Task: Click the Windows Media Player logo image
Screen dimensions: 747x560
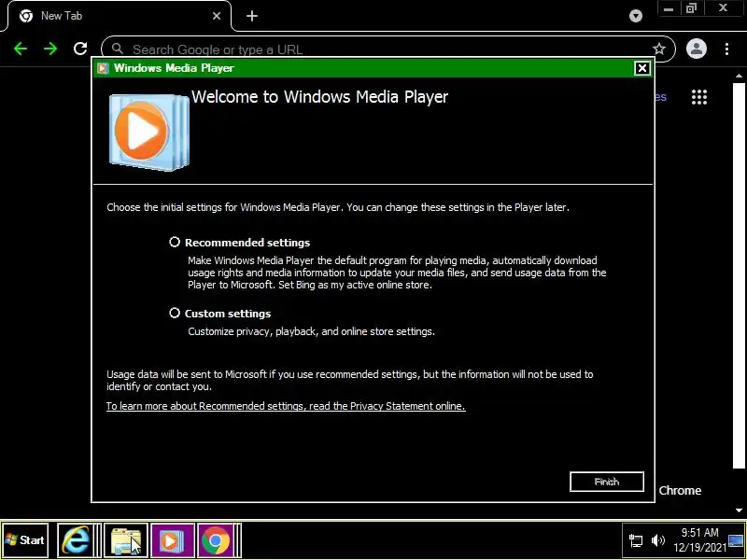Action: click(x=148, y=132)
